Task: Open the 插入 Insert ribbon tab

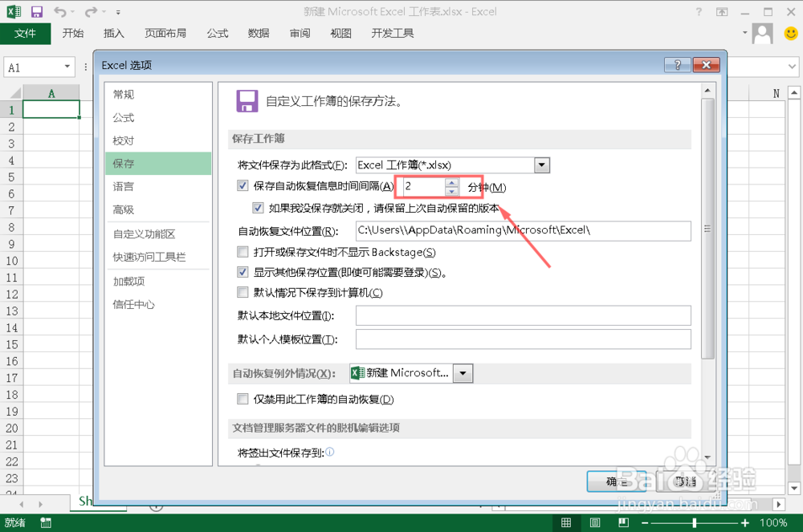Action: pyautogui.click(x=114, y=34)
